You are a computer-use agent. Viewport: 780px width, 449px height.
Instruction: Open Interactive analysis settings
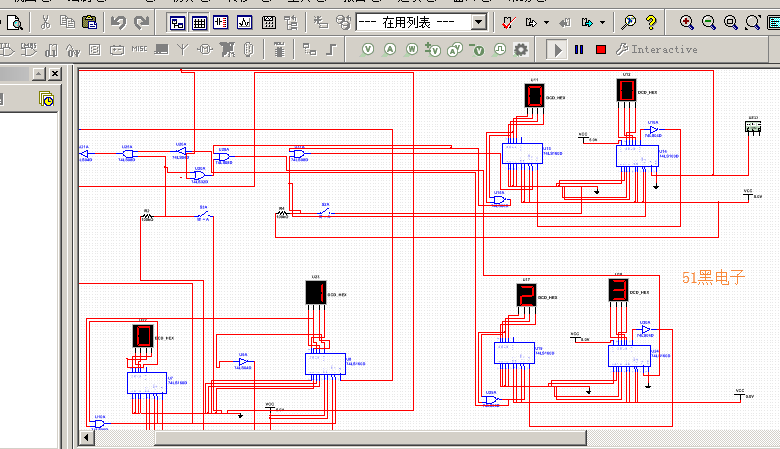(657, 50)
